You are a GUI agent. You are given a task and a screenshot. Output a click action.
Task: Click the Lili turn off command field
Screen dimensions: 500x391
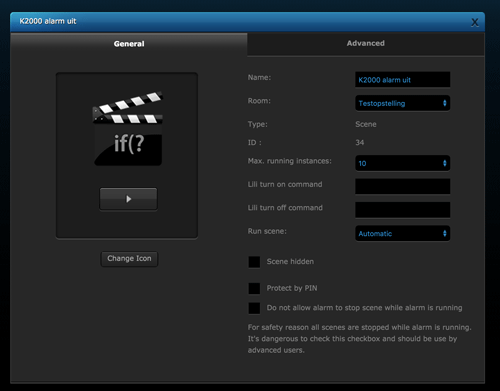click(x=403, y=210)
